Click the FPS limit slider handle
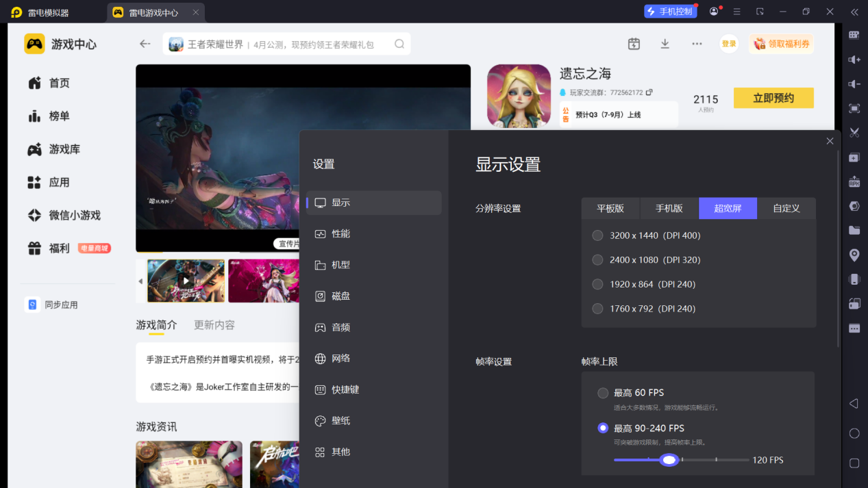This screenshot has width=868, height=488. pos(669,460)
